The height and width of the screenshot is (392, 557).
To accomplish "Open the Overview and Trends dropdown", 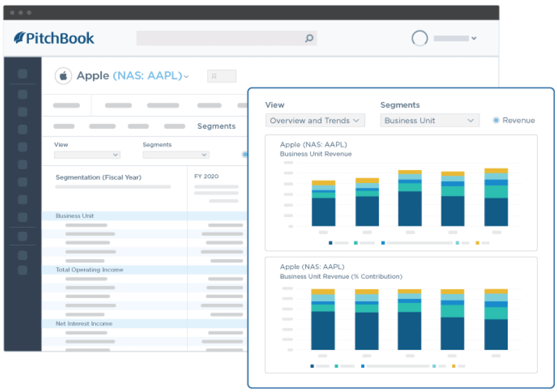I will pyautogui.click(x=315, y=121).
